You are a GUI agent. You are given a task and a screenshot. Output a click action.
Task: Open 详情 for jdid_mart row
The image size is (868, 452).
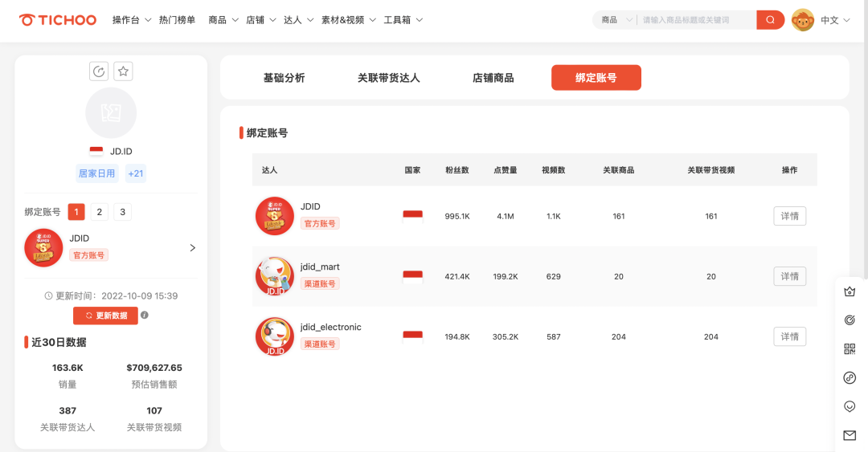[789, 276]
